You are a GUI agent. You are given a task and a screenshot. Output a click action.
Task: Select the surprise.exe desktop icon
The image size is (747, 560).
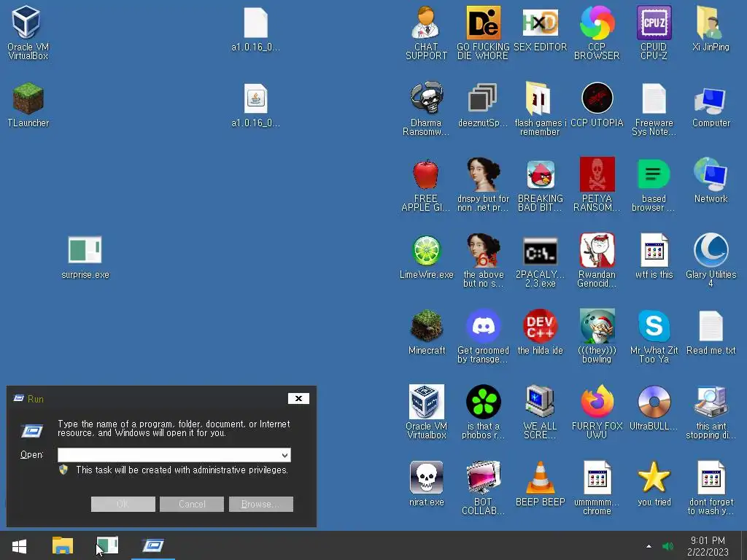click(85, 250)
